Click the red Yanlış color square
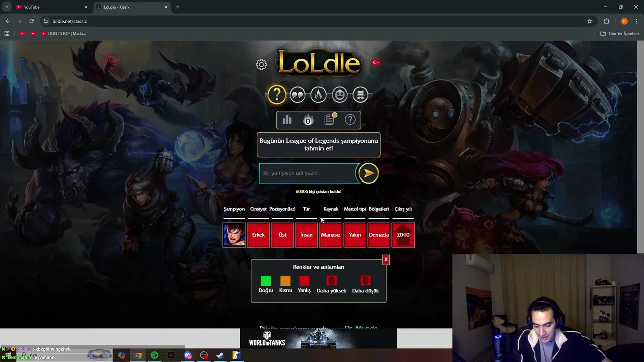Screen dimensions: 644x362 point(304,281)
